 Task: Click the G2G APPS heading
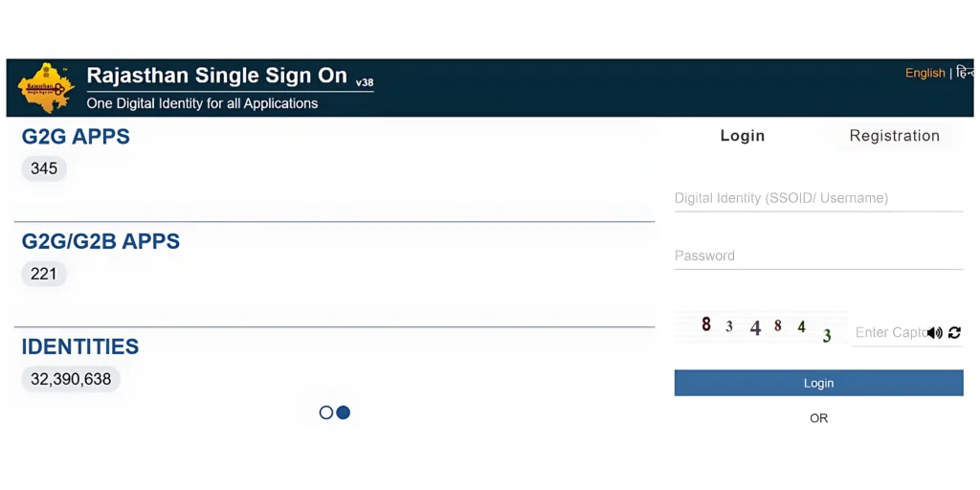pyautogui.click(x=76, y=137)
